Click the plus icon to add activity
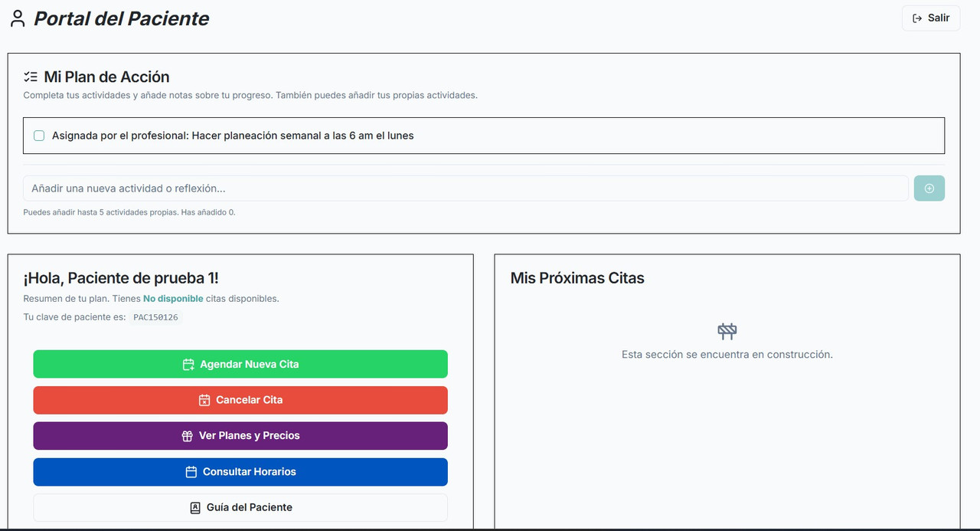Screen dimensions: 980x531 tap(929, 188)
